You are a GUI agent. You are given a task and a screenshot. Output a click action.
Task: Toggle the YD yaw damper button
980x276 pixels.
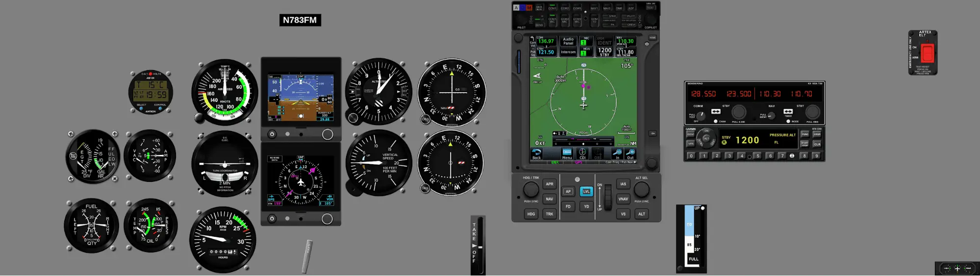[x=586, y=207]
